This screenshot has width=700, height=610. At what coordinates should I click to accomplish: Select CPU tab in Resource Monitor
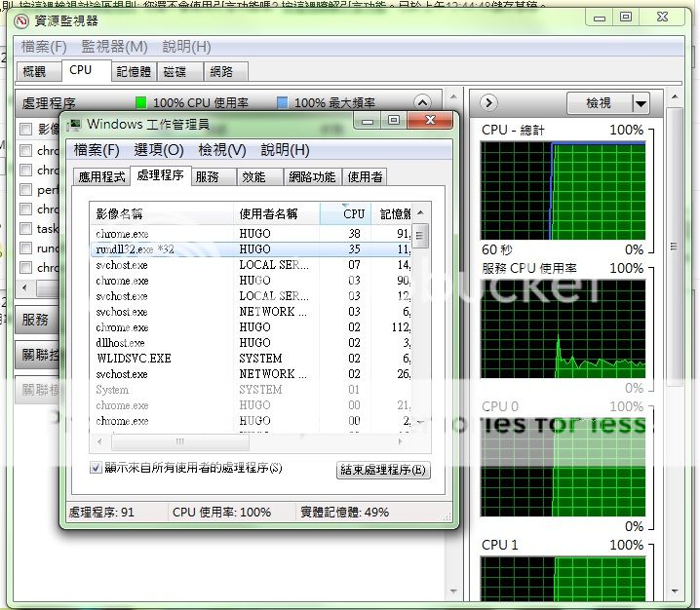pos(86,70)
